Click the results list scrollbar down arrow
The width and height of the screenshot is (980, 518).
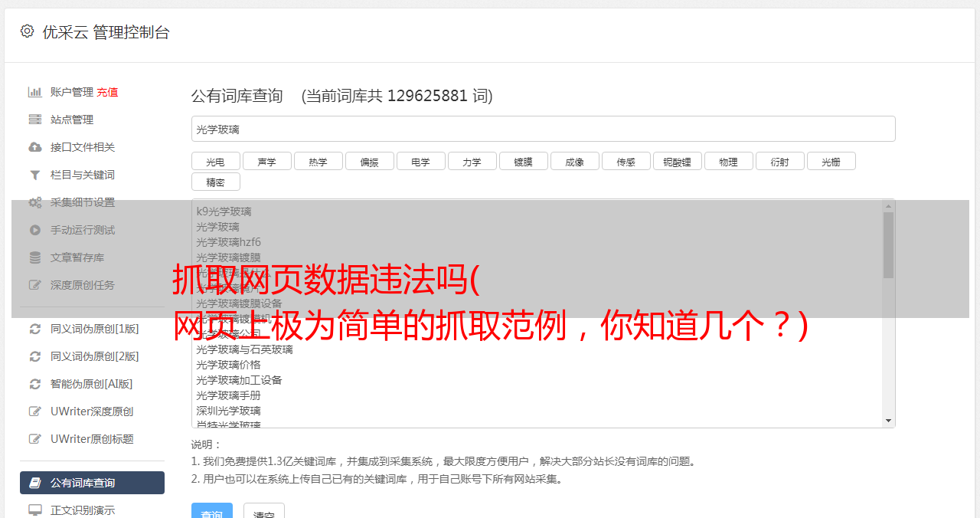[888, 421]
